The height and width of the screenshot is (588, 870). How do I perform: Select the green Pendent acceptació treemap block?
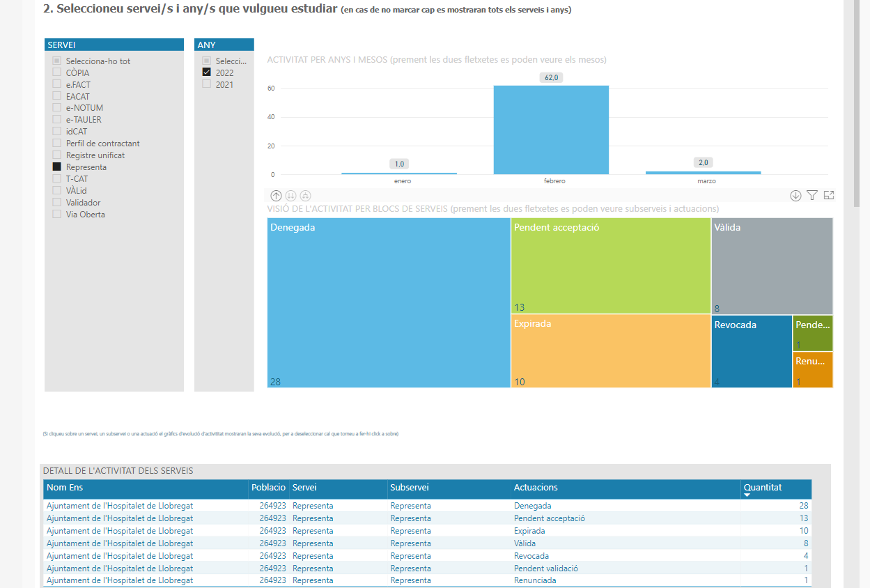click(610, 265)
